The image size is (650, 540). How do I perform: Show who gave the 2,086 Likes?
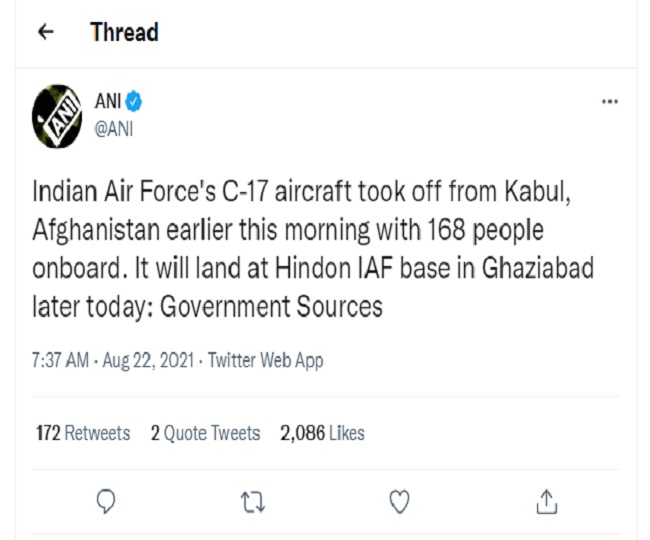(x=322, y=433)
